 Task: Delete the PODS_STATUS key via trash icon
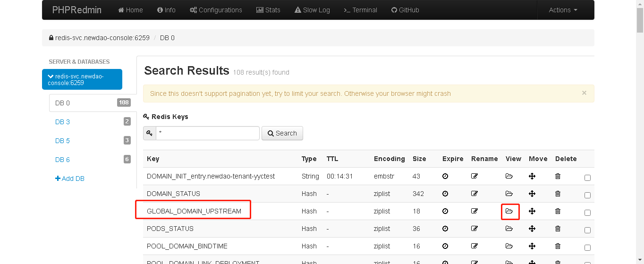558,229
